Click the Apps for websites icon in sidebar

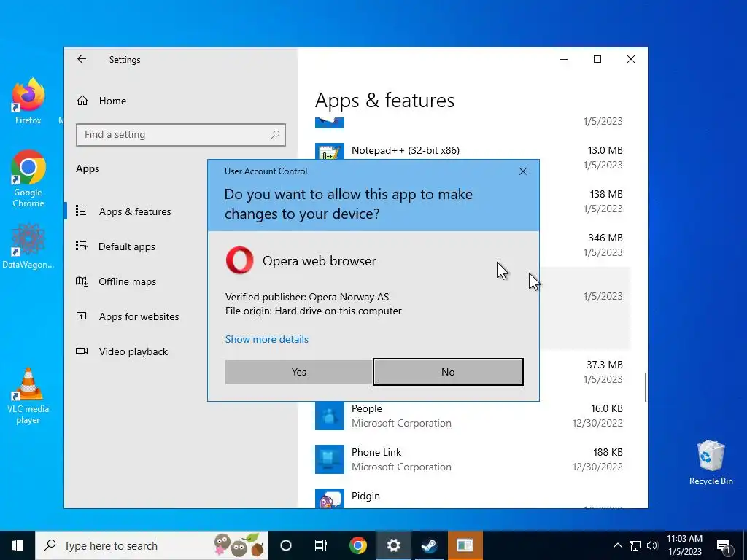click(82, 316)
